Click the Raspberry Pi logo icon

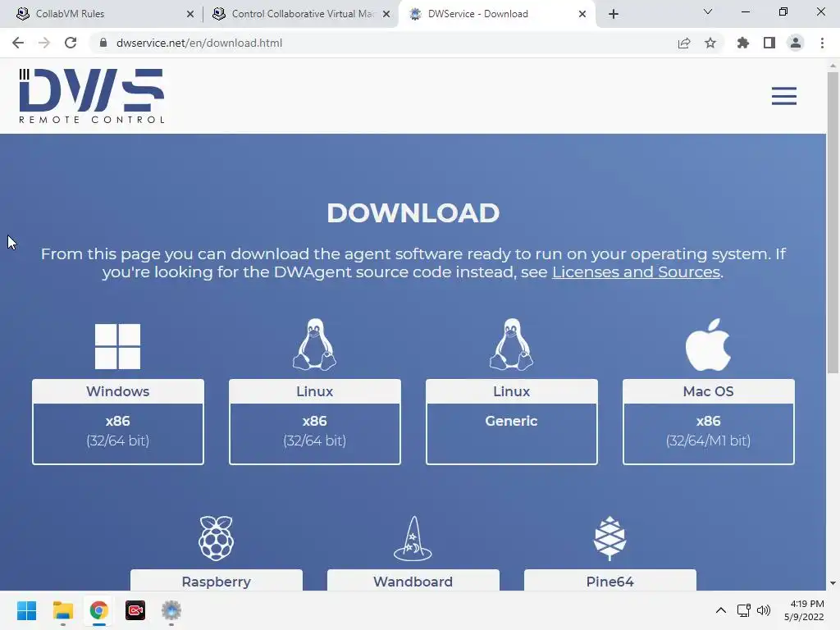click(216, 538)
